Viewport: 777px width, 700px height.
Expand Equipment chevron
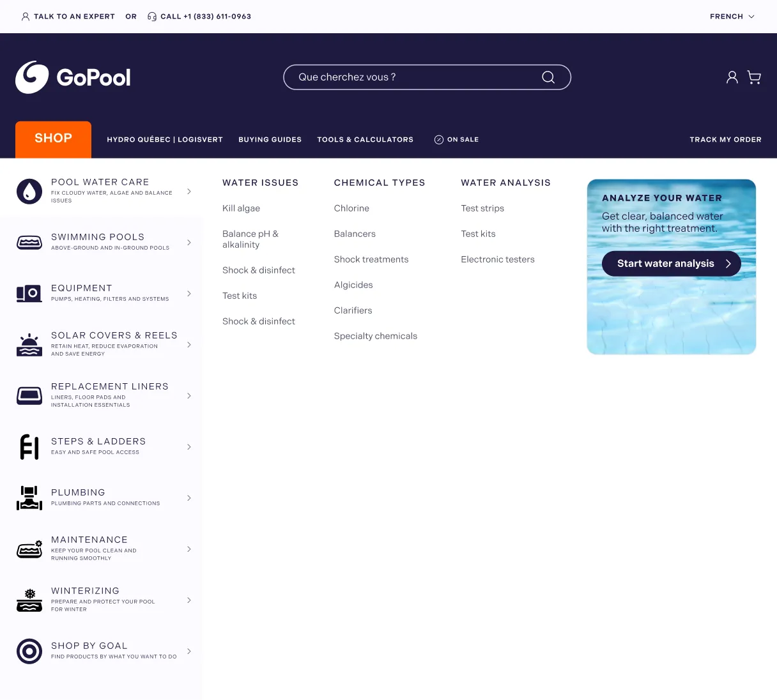[x=189, y=294]
